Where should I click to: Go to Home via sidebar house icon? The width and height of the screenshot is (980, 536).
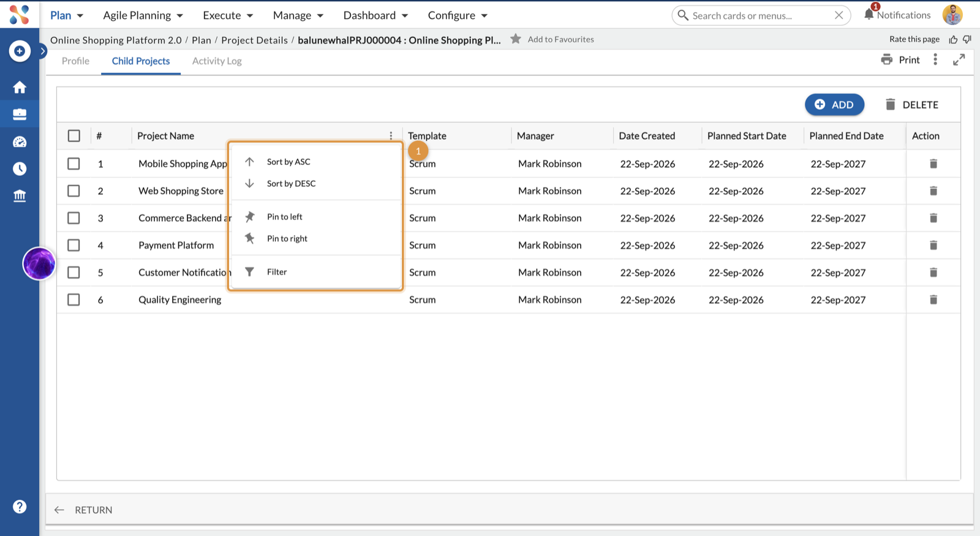click(x=20, y=88)
